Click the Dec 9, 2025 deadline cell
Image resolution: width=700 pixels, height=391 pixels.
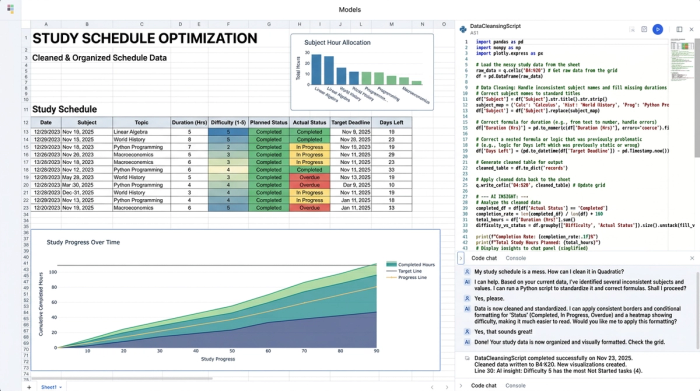point(350,185)
